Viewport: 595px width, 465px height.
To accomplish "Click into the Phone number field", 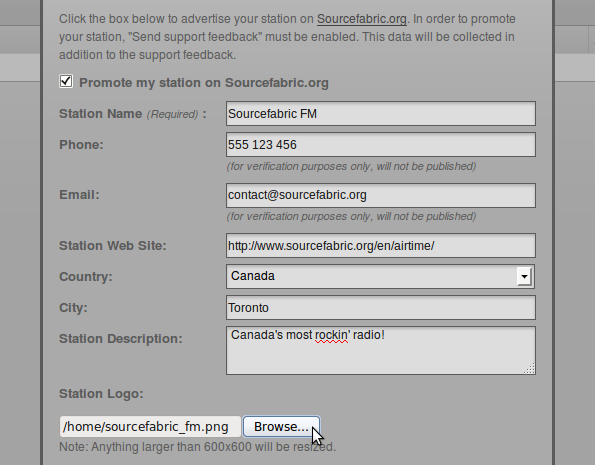I will (x=381, y=145).
